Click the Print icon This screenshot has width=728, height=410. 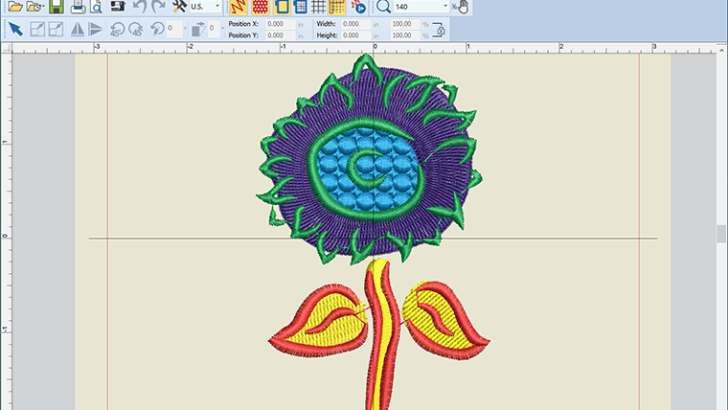[78, 7]
